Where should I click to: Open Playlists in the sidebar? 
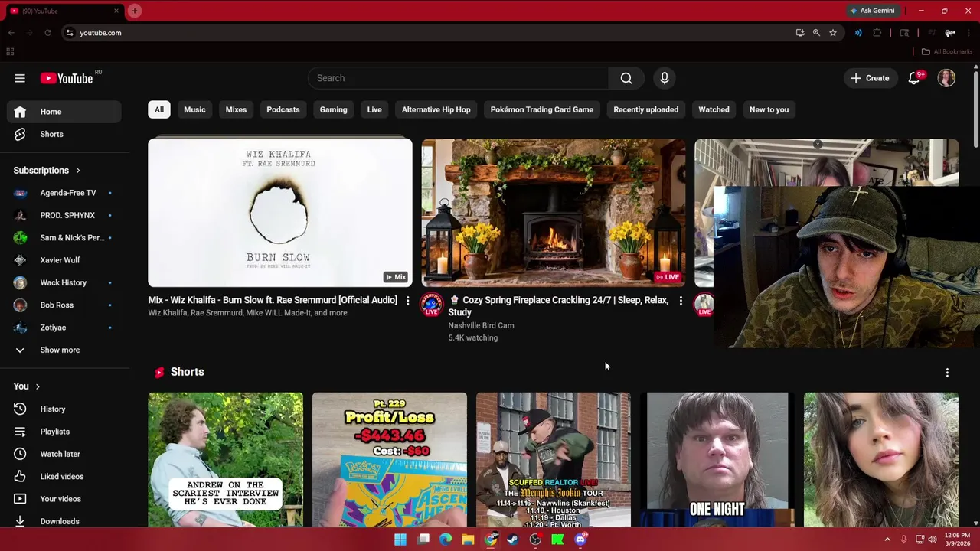(64, 432)
